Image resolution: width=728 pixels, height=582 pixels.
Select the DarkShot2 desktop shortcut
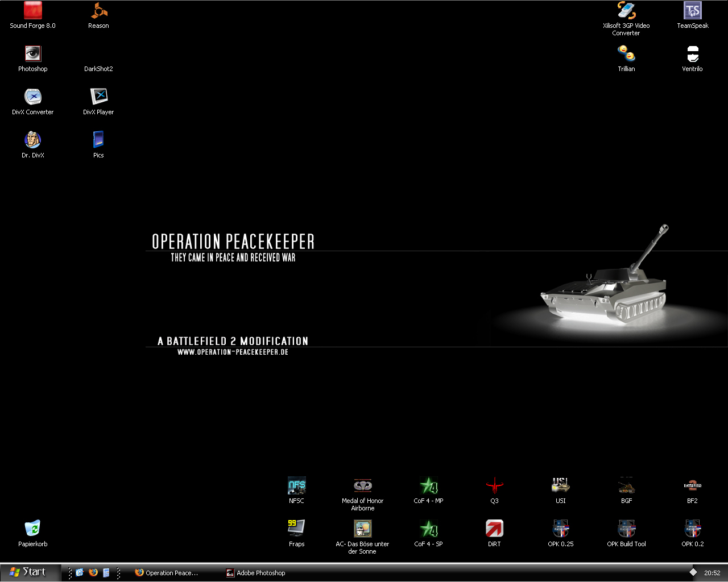click(98, 69)
